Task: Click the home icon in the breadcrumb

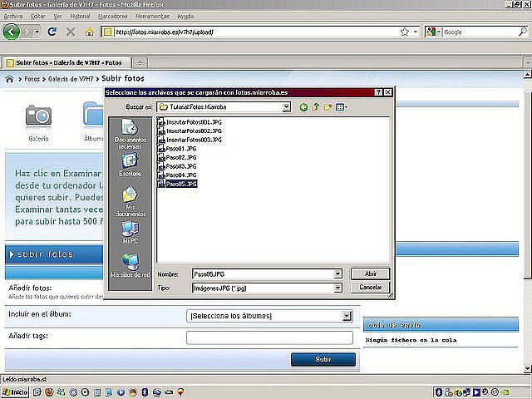Action: click(x=9, y=79)
